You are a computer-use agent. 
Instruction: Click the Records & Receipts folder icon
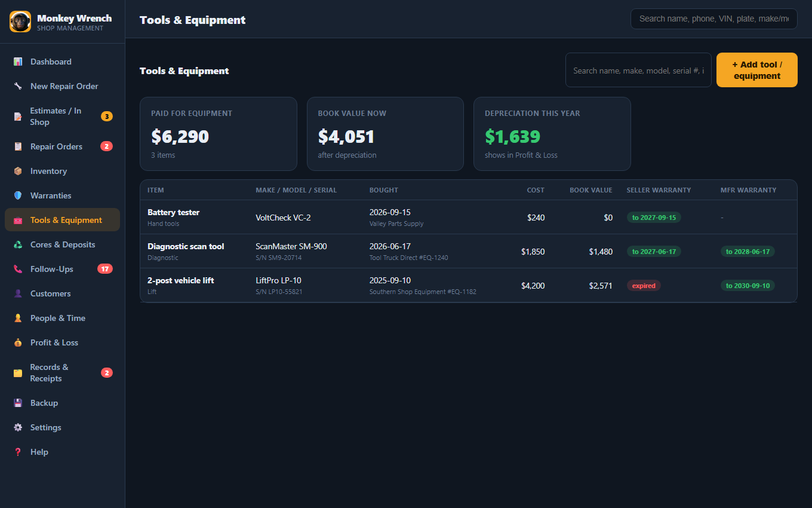[18, 373]
